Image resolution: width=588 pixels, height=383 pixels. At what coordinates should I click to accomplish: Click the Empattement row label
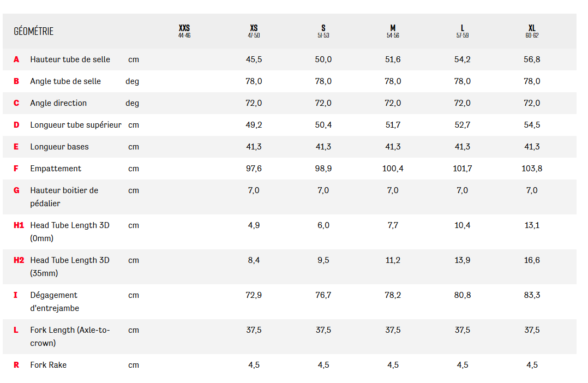click(x=56, y=169)
